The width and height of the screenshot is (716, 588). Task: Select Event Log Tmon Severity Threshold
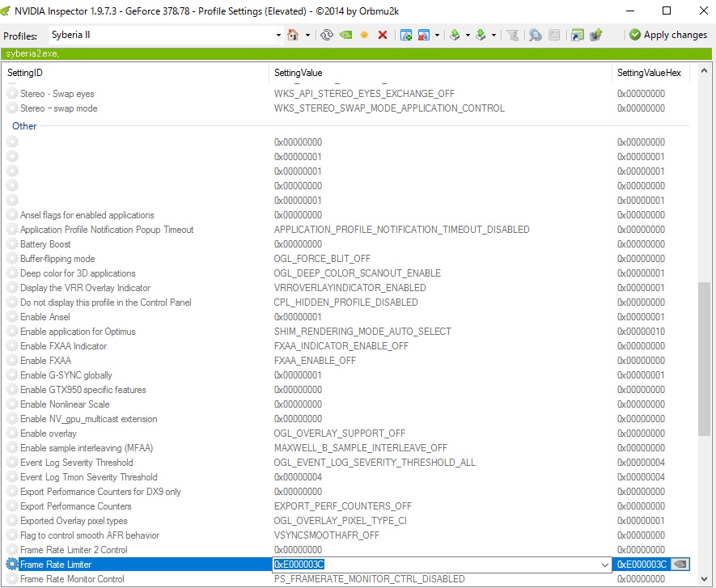(88, 478)
